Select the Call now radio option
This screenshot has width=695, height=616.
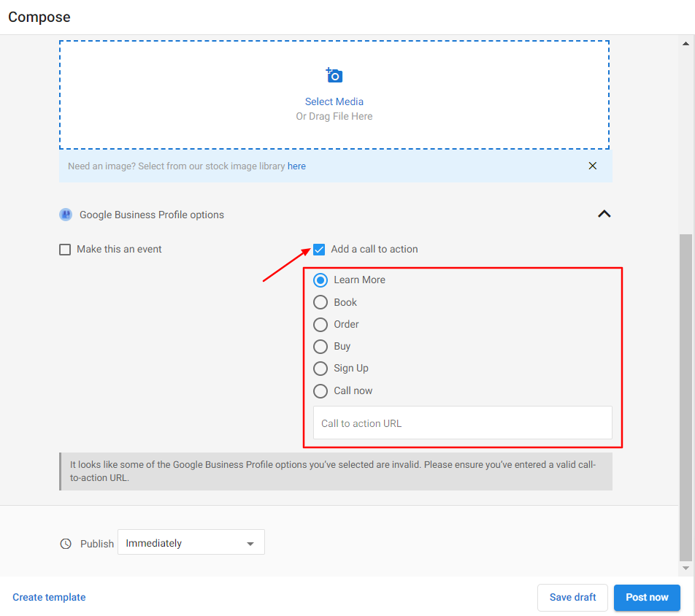point(320,391)
